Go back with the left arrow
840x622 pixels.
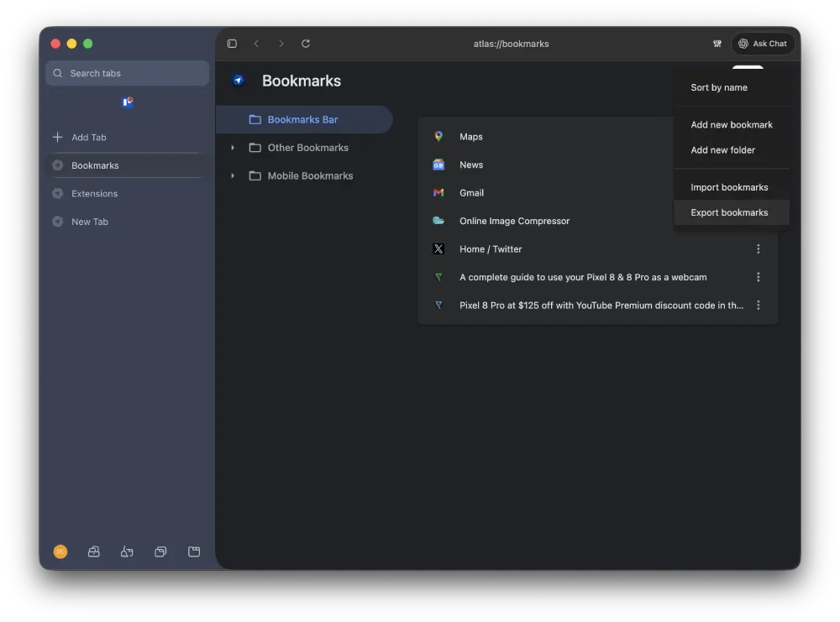[256, 44]
